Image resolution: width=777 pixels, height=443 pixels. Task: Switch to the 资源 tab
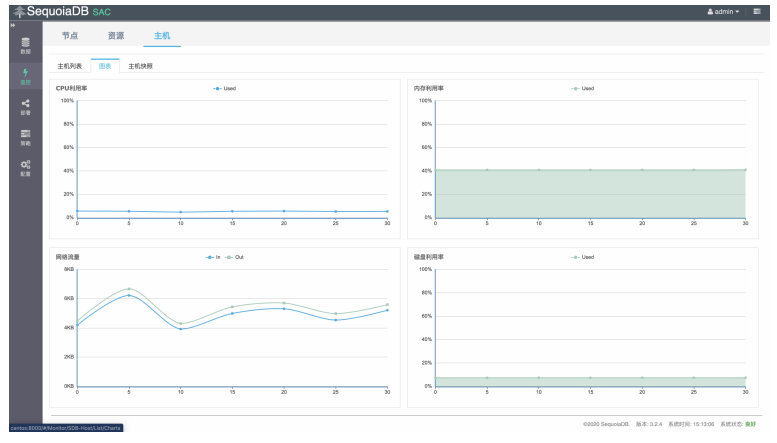click(116, 36)
